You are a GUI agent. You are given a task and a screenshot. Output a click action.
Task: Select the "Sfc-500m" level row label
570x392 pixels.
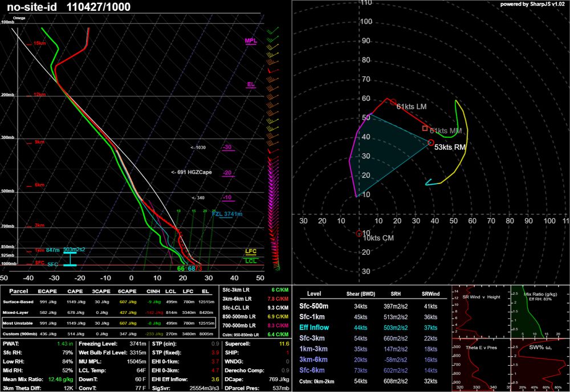[313, 307]
